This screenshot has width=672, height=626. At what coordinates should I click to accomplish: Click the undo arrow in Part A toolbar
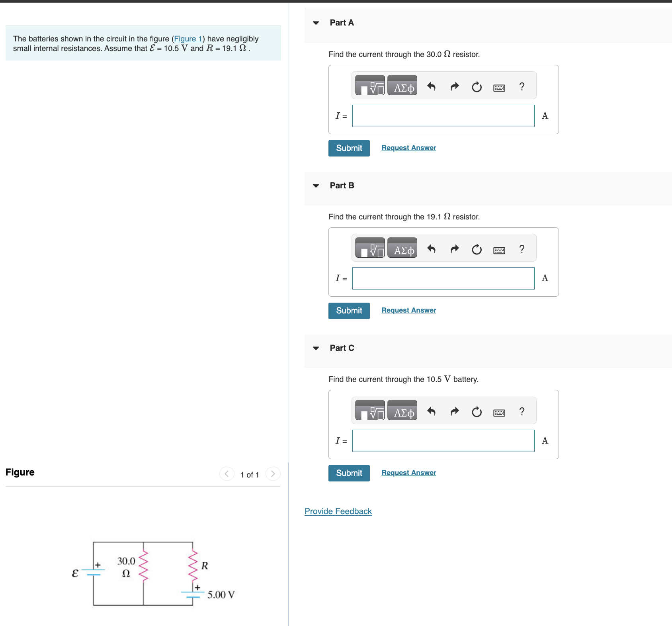pyautogui.click(x=432, y=87)
